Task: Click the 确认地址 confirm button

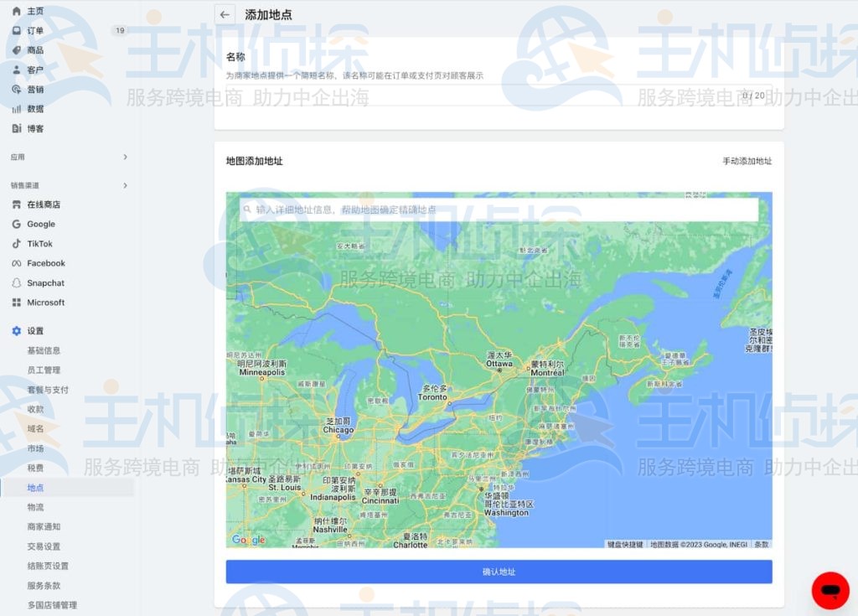Action: pos(499,571)
